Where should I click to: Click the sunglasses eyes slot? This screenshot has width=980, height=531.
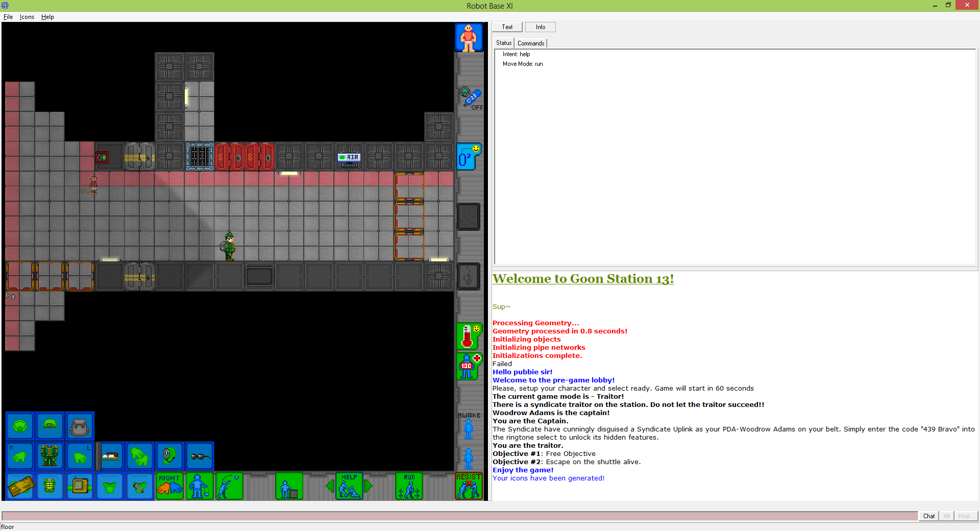click(200, 456)
